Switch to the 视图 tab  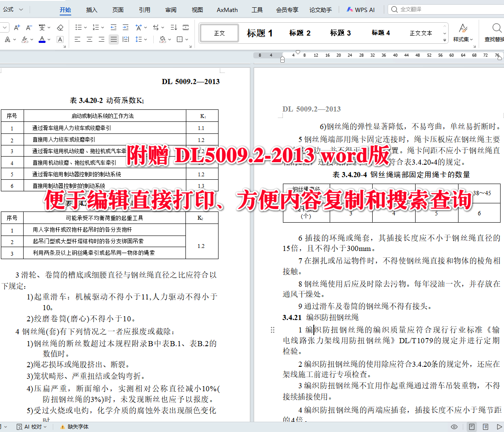coord(197,10)
